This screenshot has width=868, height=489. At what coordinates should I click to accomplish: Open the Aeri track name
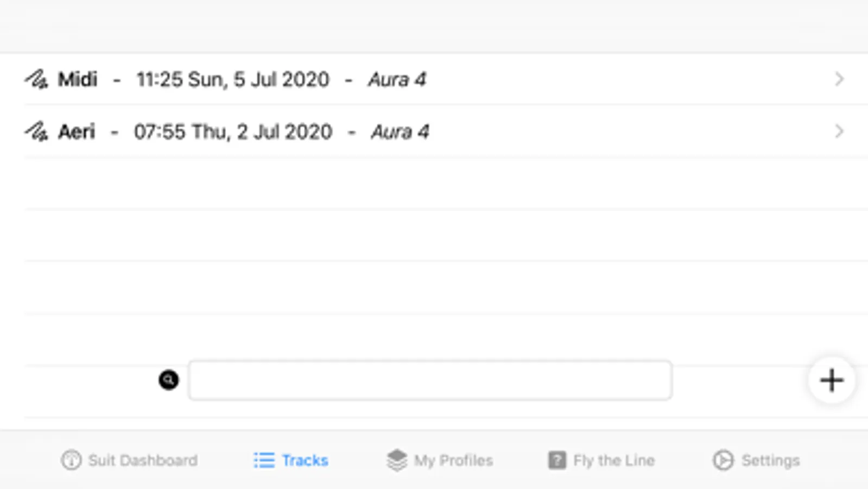pos(77,131)
